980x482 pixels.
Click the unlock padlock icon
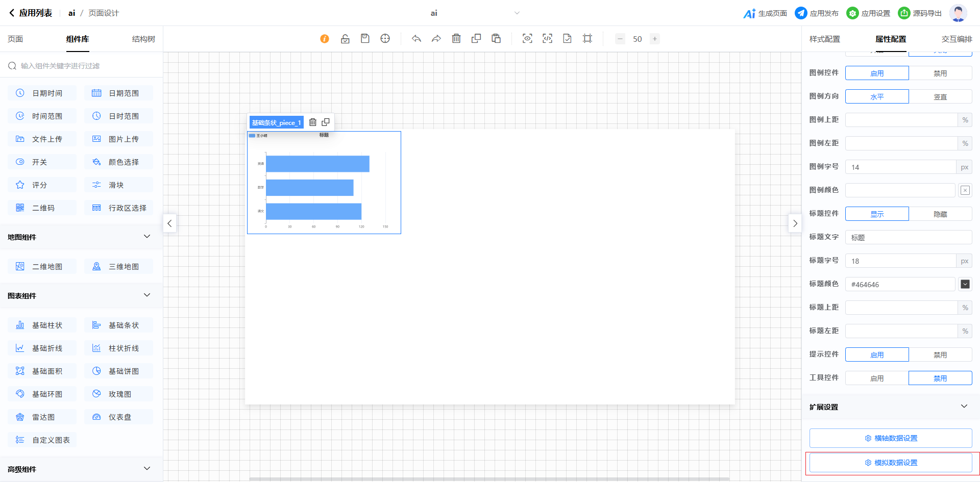coord(345,39)
